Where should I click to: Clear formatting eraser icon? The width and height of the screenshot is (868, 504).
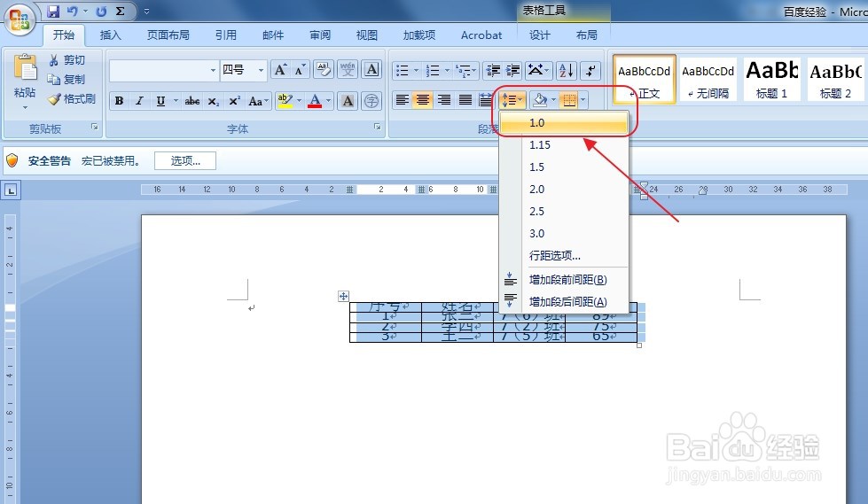[324, 70]
